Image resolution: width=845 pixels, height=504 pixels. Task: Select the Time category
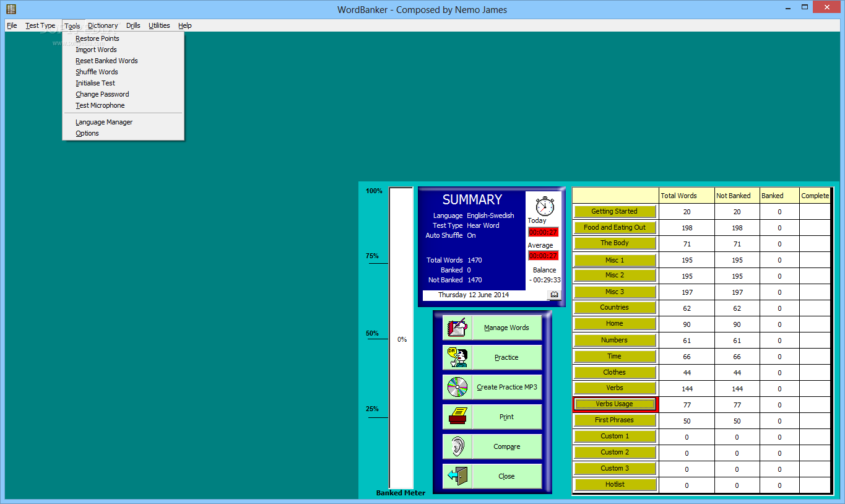[615, 356]
